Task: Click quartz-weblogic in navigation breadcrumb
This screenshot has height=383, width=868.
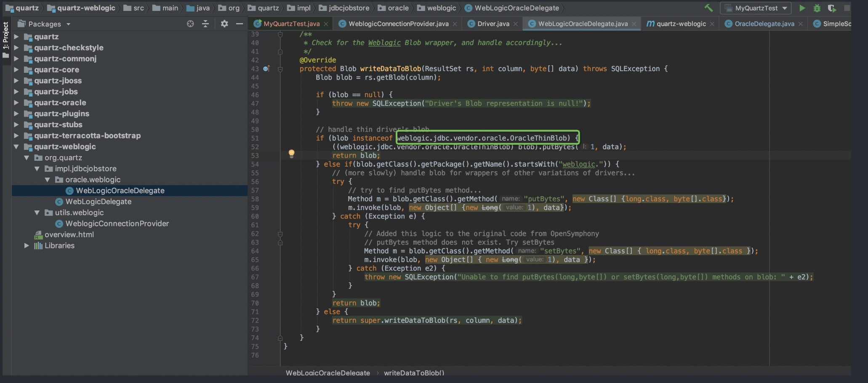Action: (81, 8)
